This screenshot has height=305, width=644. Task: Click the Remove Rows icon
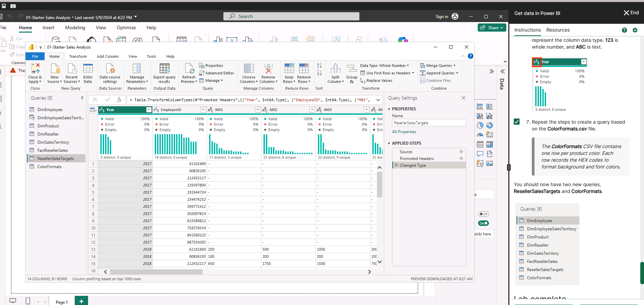coord(304,69)
